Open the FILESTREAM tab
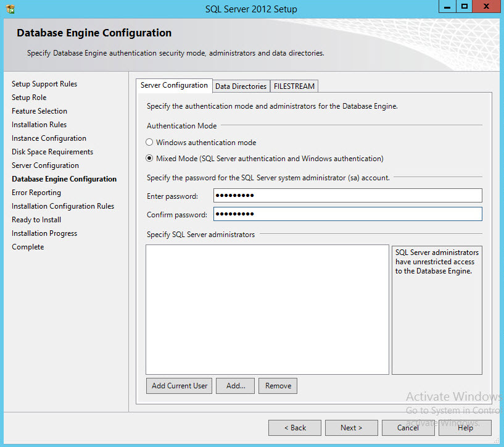This screenshot has height=447, width=504. 294,86
